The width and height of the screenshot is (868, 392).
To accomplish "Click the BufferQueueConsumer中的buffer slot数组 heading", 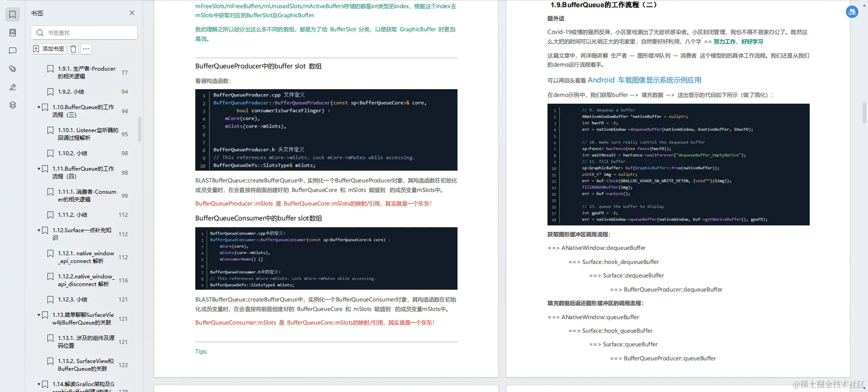I will [x=259, y=218].
